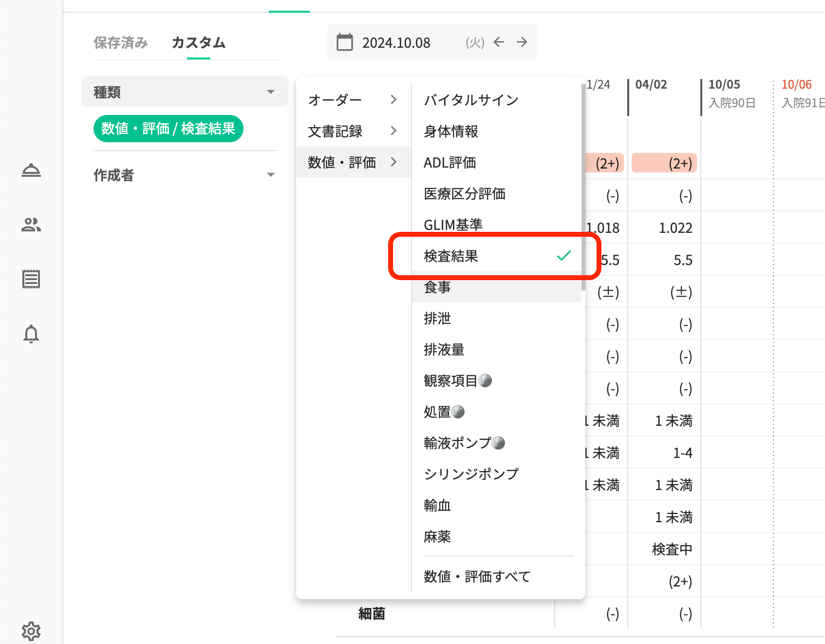825x644 pixels.
Task: Go to next day with right arrow
Action: coord(522,42)
